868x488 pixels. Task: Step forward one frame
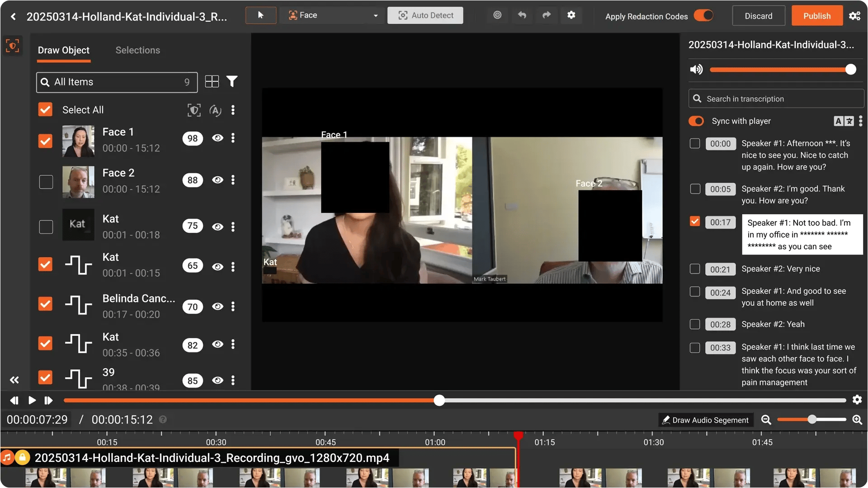click(x=48, y=400)
